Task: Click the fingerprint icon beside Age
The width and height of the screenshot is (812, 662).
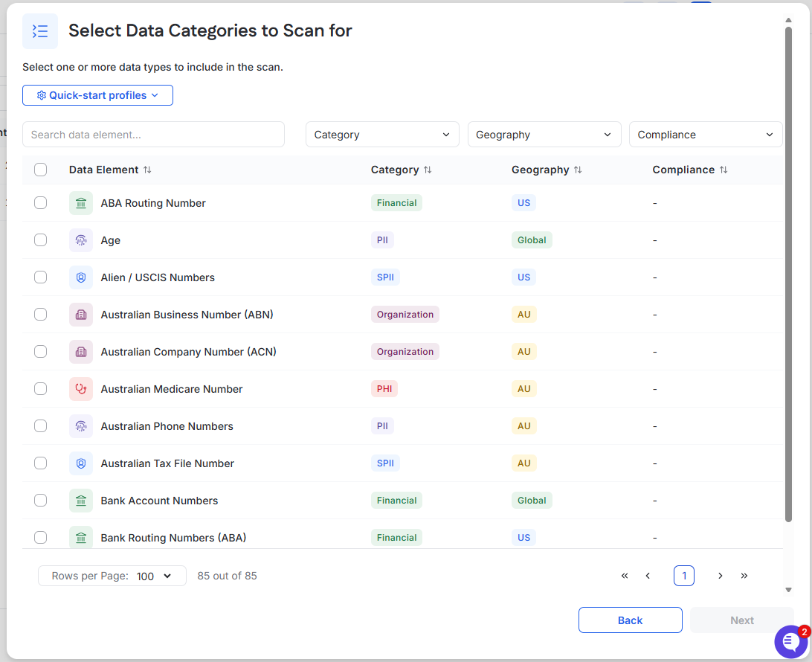Action: (x=81, y=240)
